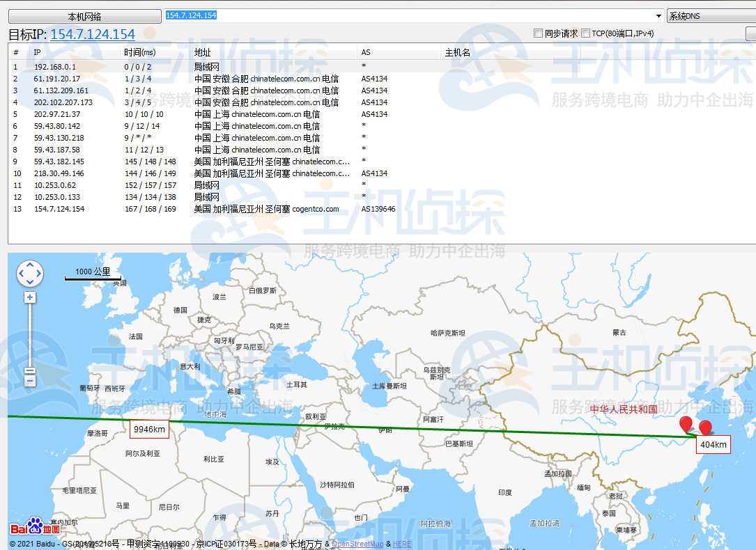756x550 pixels.
Task: Zoom out using the bottom minus button
Action: (30, 381)
